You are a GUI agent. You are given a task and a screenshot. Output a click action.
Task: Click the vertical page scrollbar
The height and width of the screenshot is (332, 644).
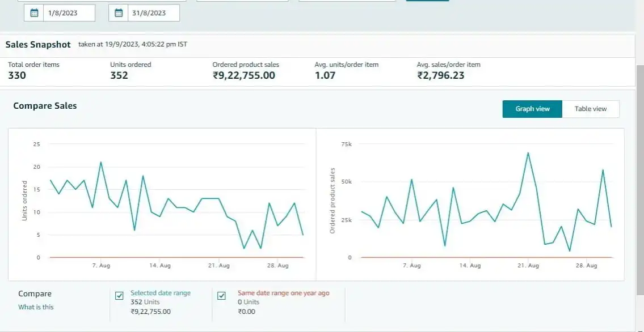coord(639,170)
